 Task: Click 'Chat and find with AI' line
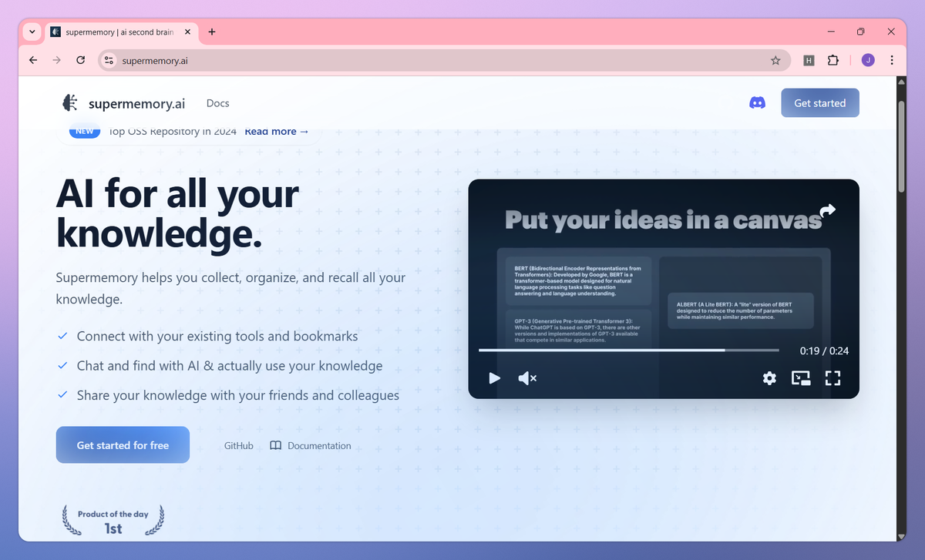230,365
